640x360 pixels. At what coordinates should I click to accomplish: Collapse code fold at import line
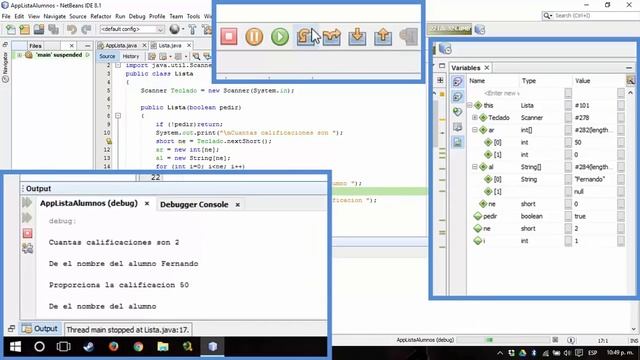[118, 65]
